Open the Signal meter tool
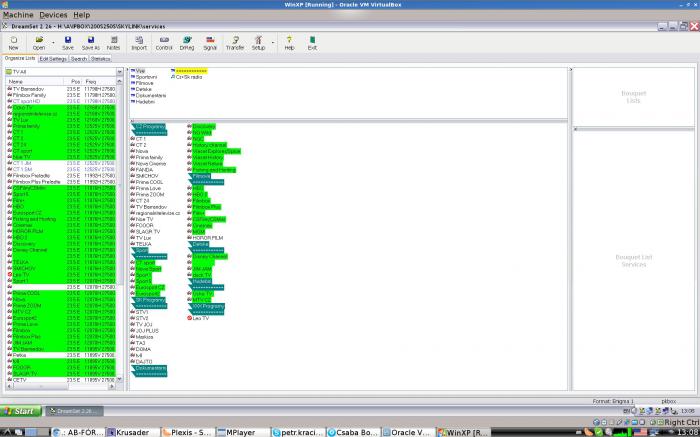 (x=210, y=43)
